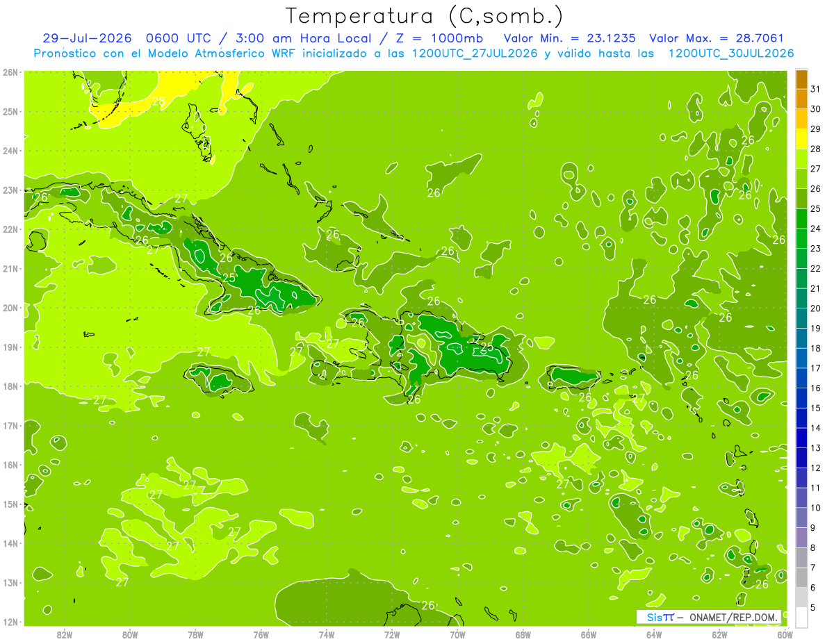Pick blue legend color between 15 and 16
Viewport: 834px width, 644px height.
(x=801, y=397)
